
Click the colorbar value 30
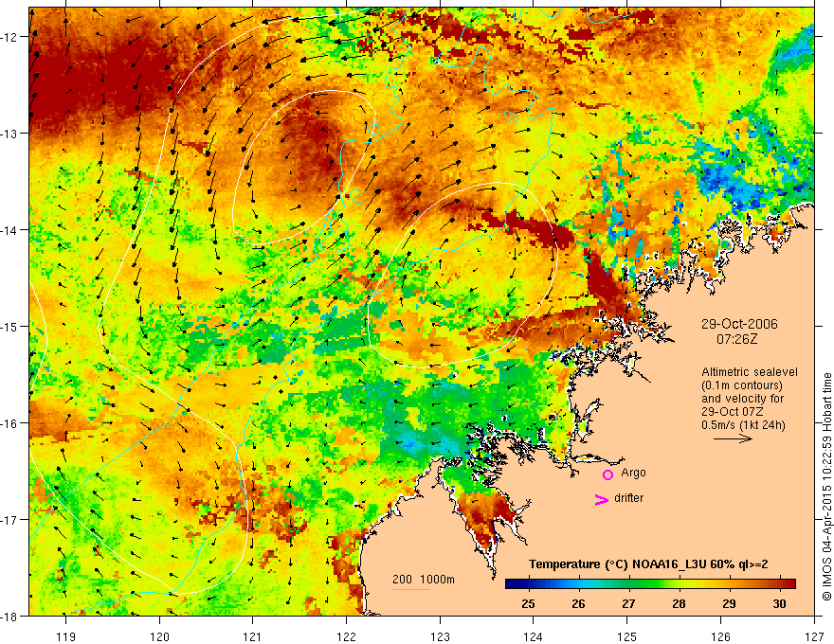click(779, 603)
